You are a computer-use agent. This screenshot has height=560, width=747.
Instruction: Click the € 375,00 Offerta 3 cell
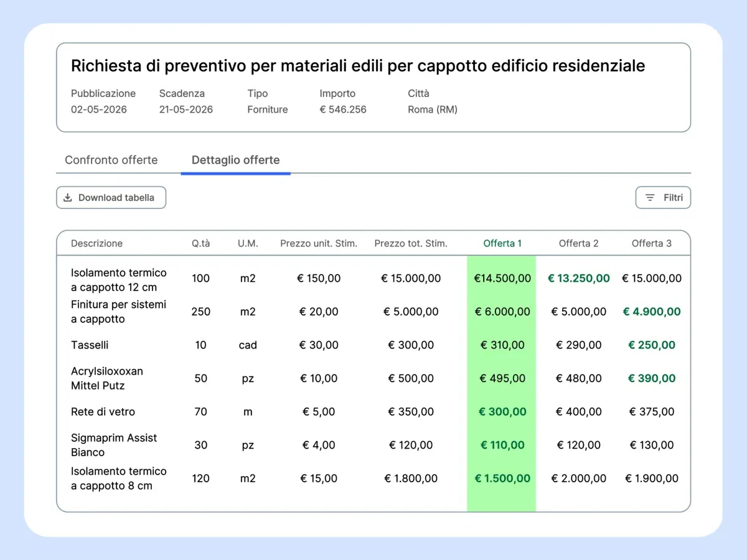tap(652, 411)
